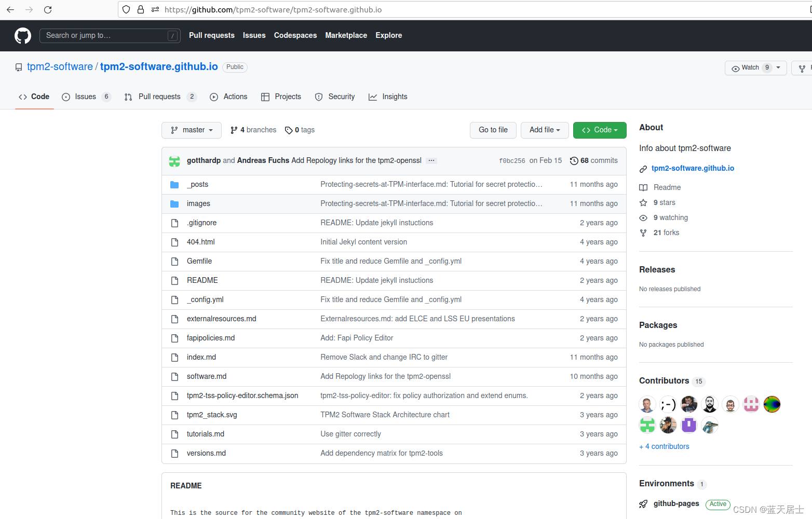Open Explore in top navigation
Viewport: 812px width, 519px height.
point(389,36)
